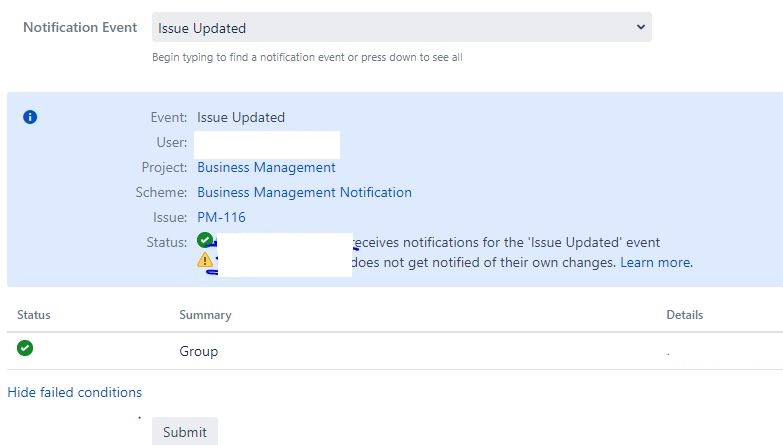783x445 pixels.
Task: Click the 'Issue Updated' event value text
Action: [241, 117]
